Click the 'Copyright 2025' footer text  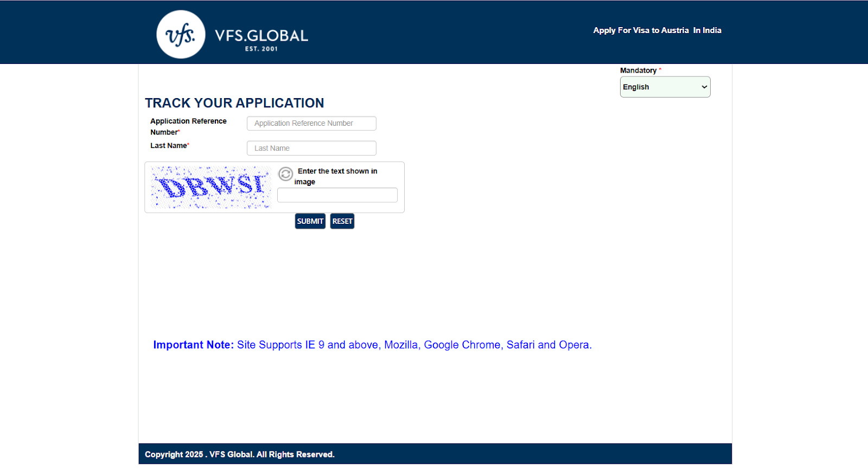pyautogui.click(x=240, y=454)
